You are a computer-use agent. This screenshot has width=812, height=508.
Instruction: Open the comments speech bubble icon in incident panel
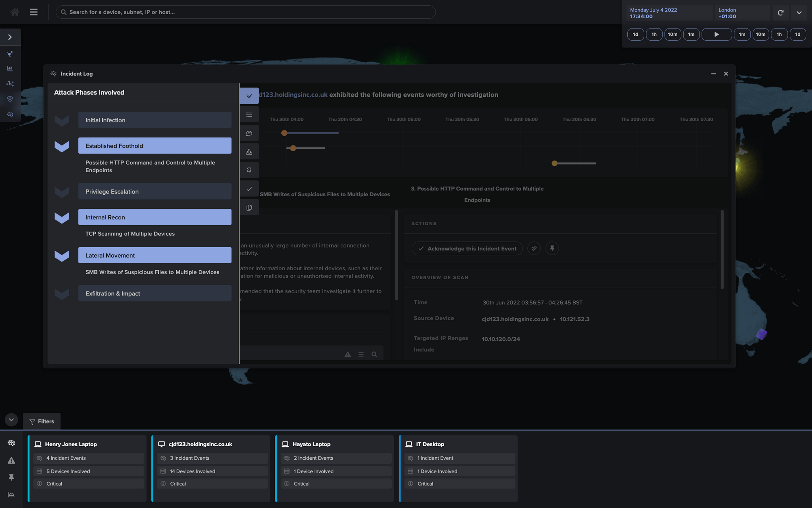click(249, 133)
